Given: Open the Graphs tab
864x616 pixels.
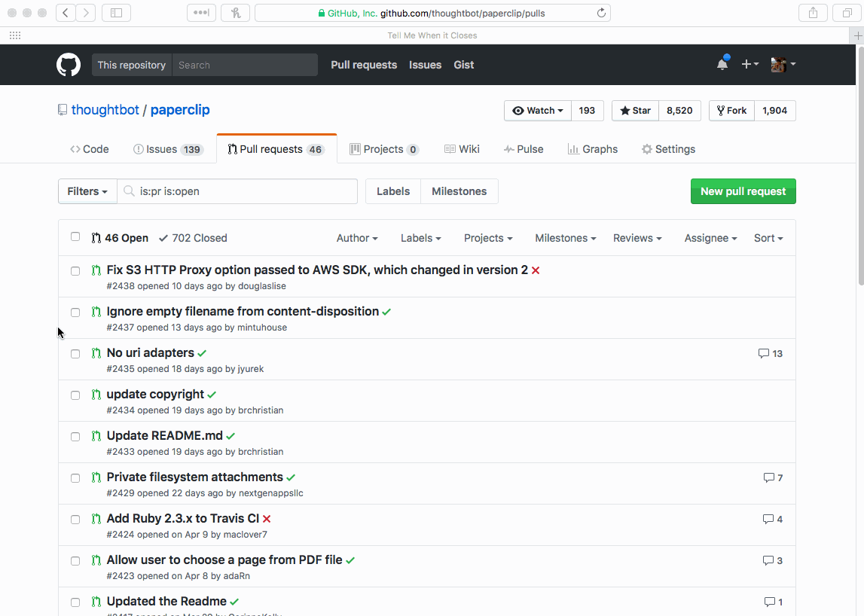Looking at the screenshot, I should point(593,149).
